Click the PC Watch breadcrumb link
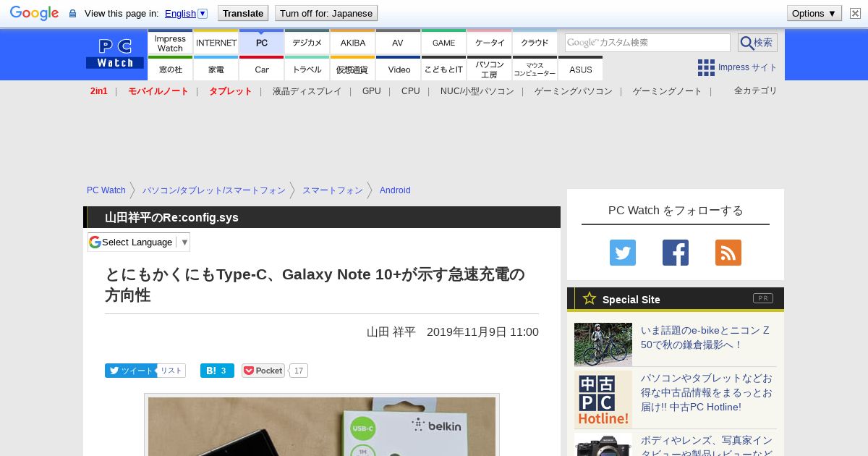Image resolution: width=868 pixels, height=456 pixels. [106, 190]
